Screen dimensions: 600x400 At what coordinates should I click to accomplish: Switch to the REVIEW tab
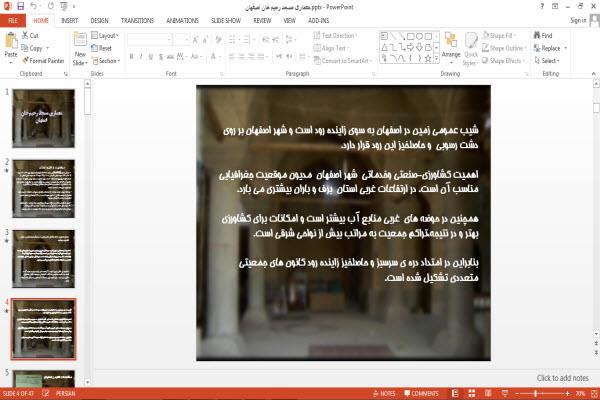262,20
